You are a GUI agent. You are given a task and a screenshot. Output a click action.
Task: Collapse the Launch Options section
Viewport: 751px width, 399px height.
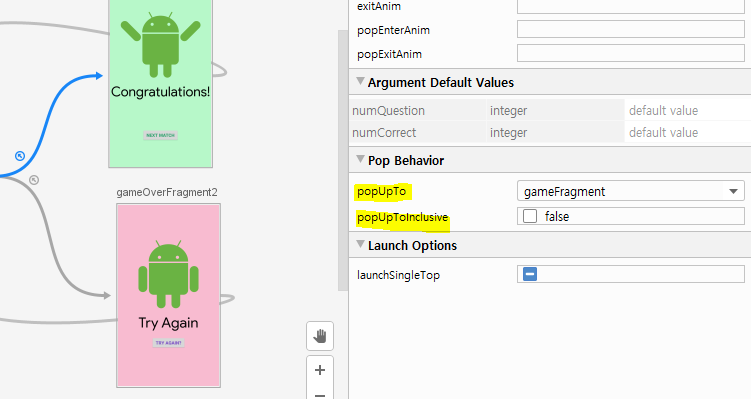pos(360,244)
